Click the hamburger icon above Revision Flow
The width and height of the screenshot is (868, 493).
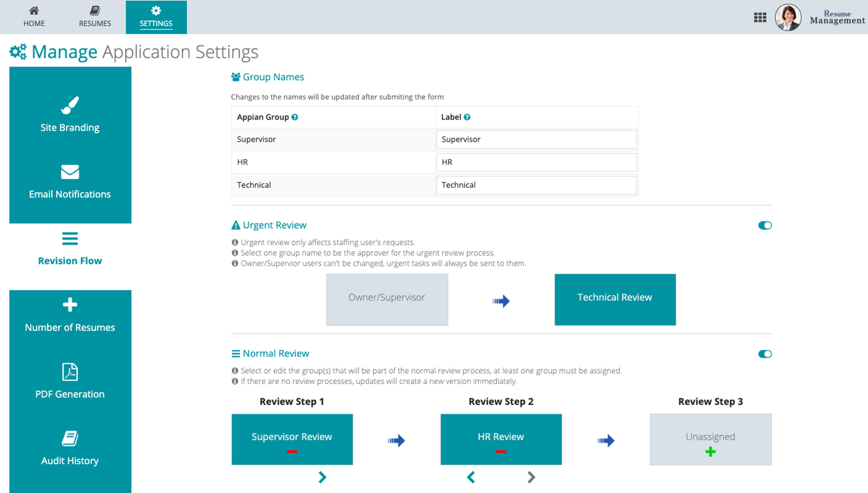coord(70,239)
